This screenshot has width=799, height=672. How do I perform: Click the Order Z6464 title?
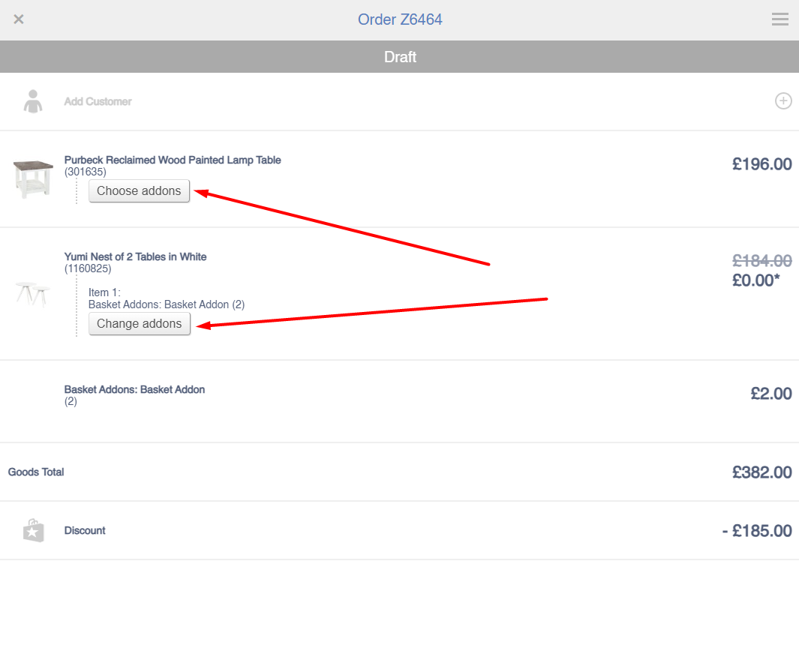pyautogui.click(x=400, y=19)
